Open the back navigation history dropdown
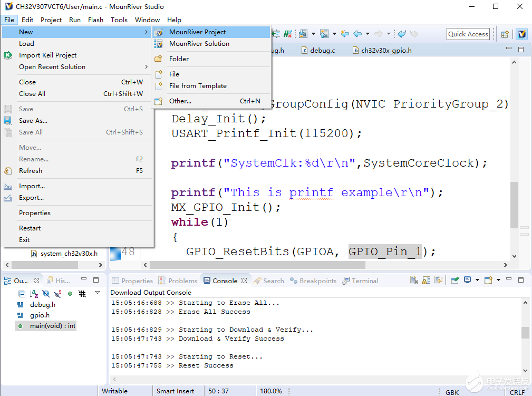 368,34
